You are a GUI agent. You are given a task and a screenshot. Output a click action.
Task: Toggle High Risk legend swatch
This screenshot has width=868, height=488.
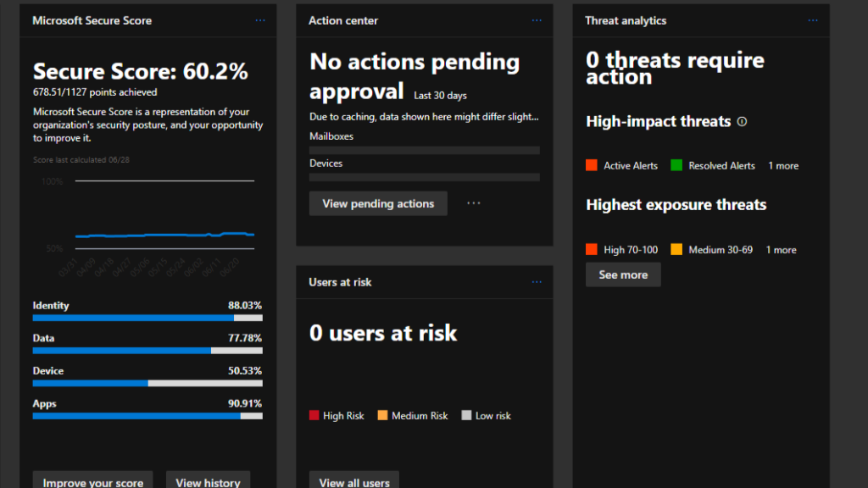coord(314,415)
